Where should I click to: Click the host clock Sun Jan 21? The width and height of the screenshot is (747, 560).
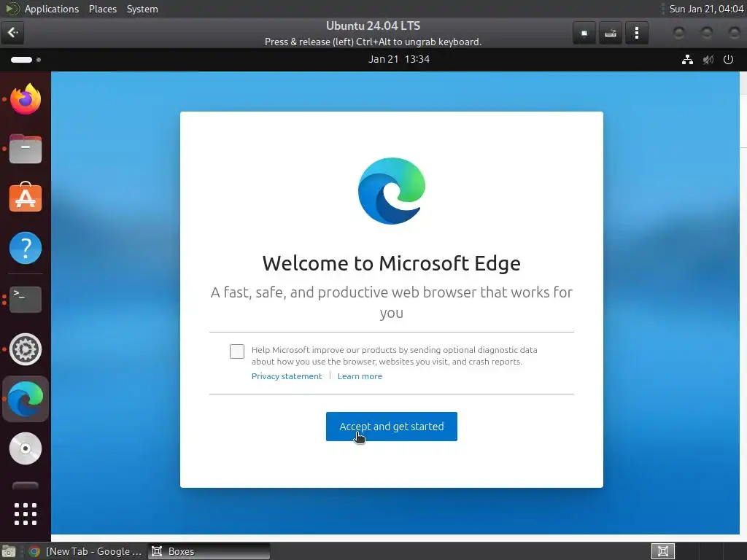(x=706, y=9)
